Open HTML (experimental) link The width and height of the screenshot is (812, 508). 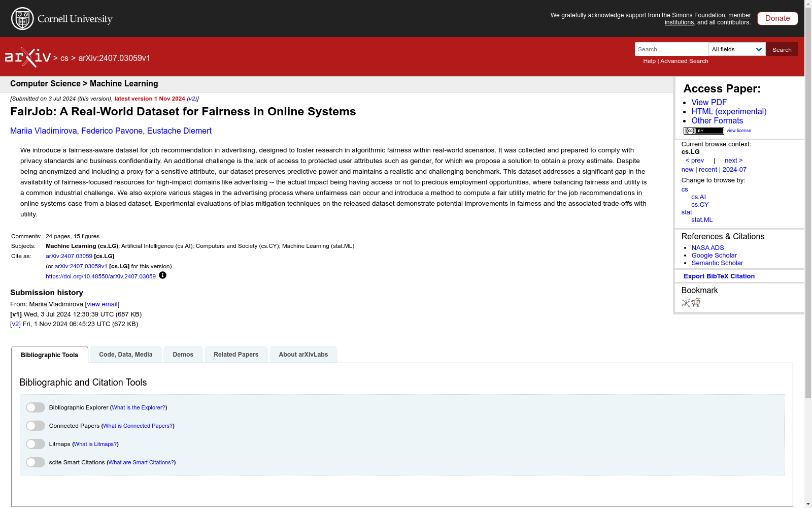729,111
